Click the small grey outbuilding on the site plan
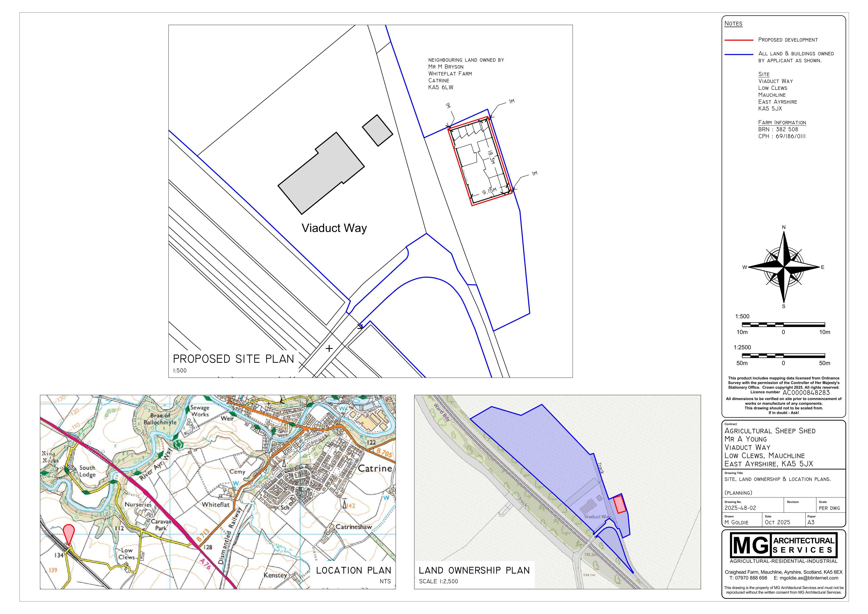Viewport: 868px width, 614px height. [x=378, y=131]
